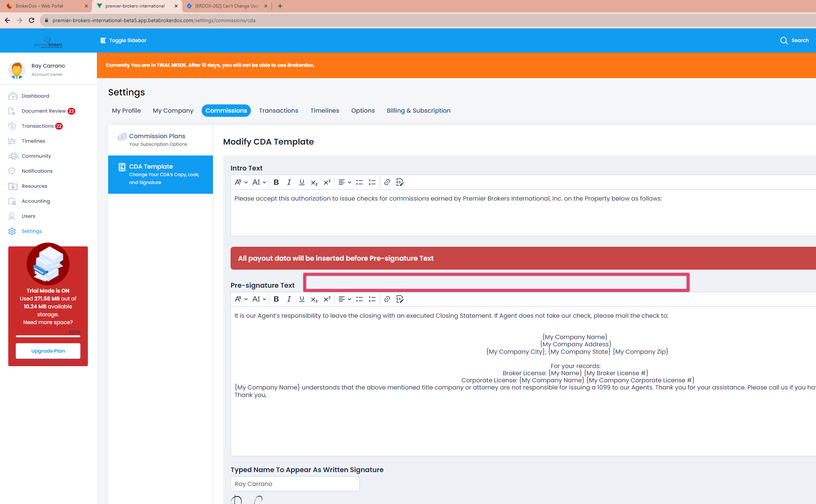Insert numbered list in Pre-signature editor
This screenshot has width=816, height=504.
tap(372, 299)
